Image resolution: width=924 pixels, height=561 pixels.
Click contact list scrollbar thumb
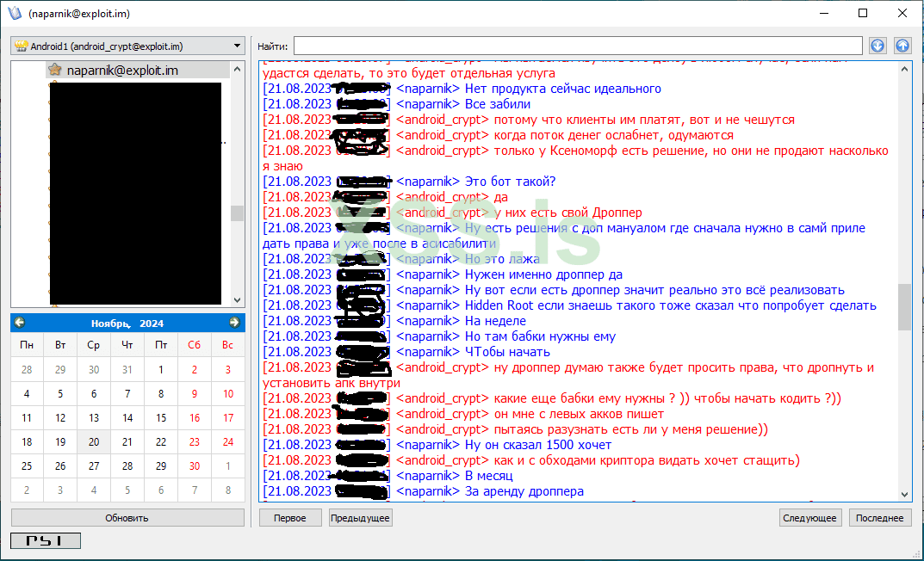pos(237,213)
